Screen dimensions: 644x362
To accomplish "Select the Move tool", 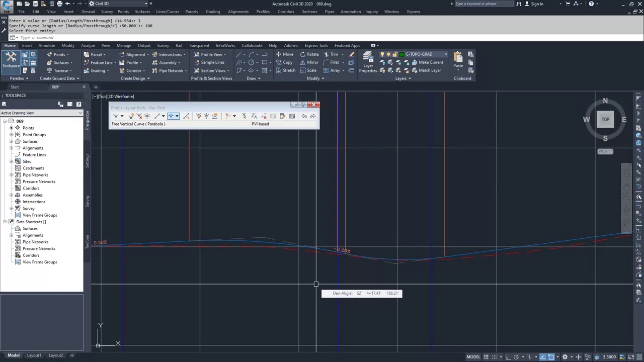I will [x=284, y=54].
